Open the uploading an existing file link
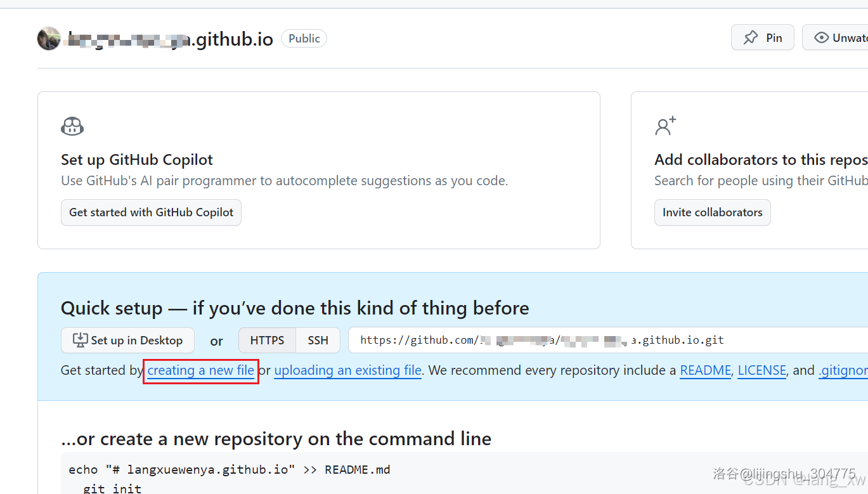Image resolution: width=868 pixels, height=494 pixels. (347, 370)
